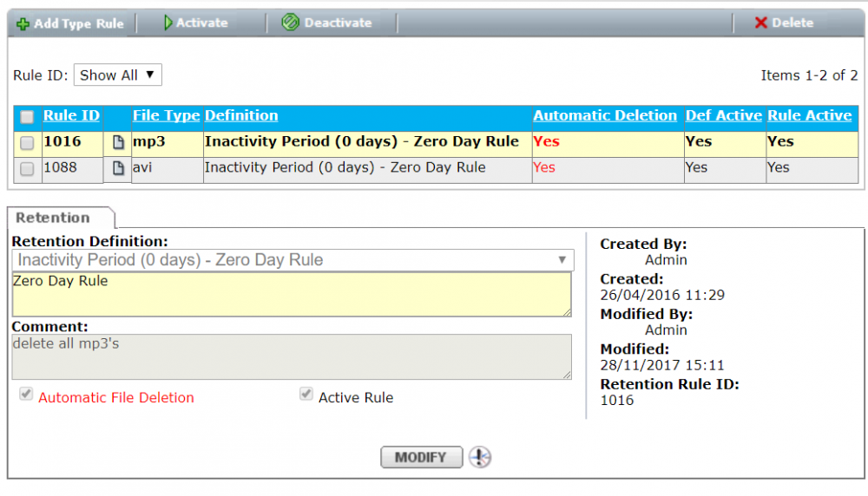Sort by the Automatic Deletion column header

(604, 116)
